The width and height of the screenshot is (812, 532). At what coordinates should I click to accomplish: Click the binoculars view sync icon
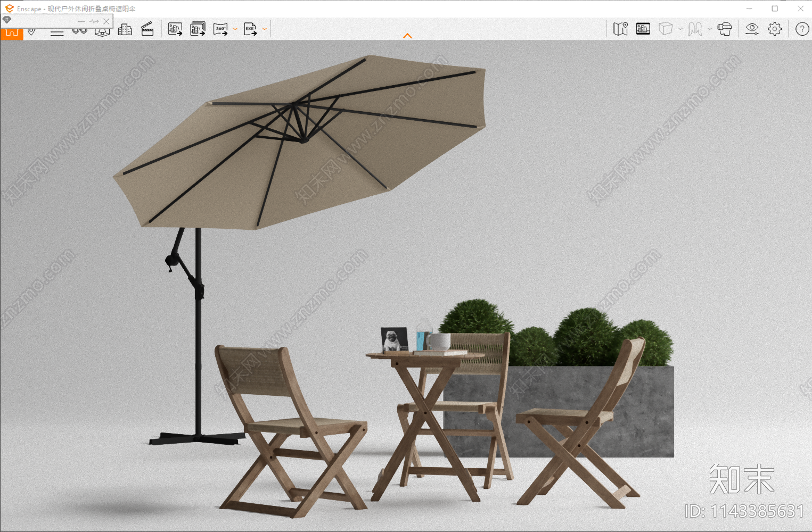point(80,32)
